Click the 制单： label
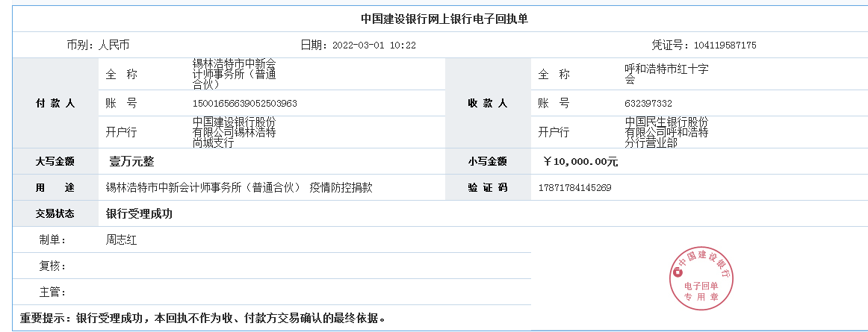 (x=52, y=240)
